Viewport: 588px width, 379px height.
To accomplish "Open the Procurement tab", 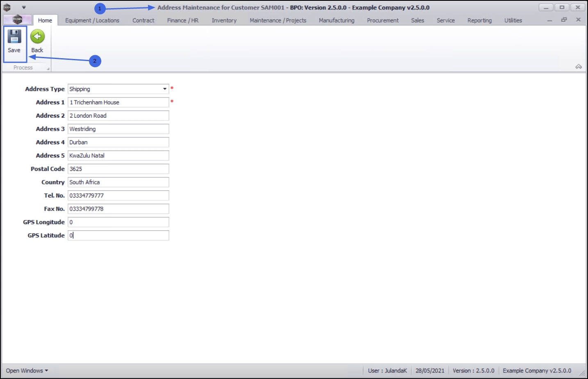I will coord(383,20).
